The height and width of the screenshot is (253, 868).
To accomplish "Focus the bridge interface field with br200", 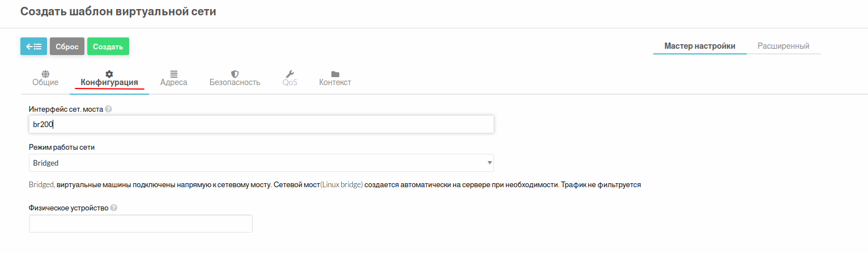I will pos(261,124).
